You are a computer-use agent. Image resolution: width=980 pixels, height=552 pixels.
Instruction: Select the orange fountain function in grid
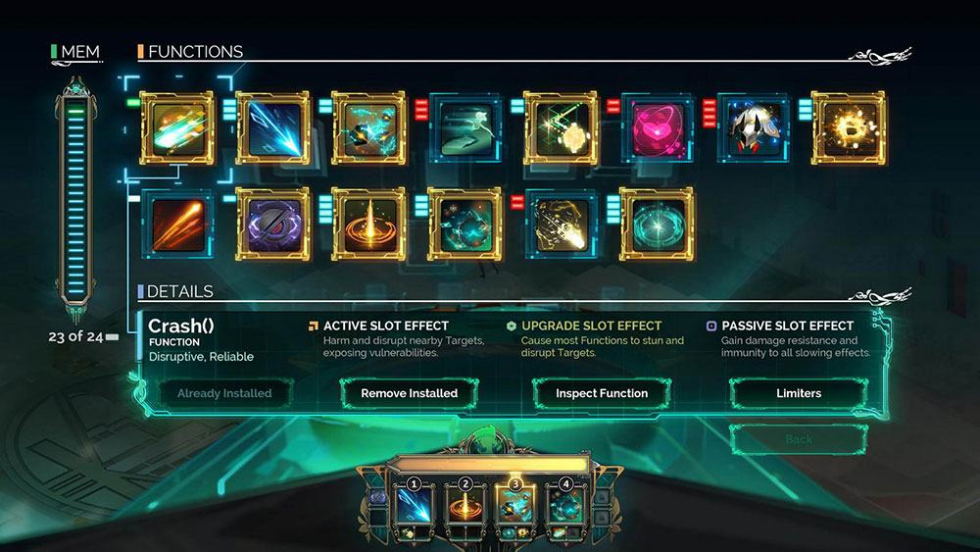[368, 225]
